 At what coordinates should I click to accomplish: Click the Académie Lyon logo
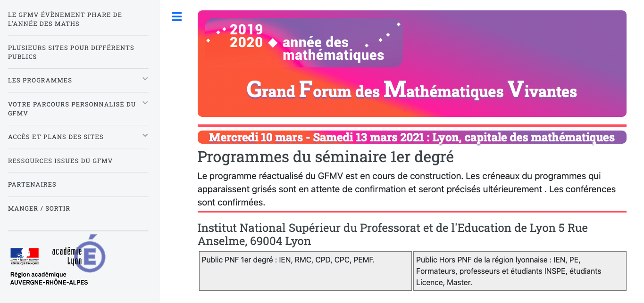[78, 254]
